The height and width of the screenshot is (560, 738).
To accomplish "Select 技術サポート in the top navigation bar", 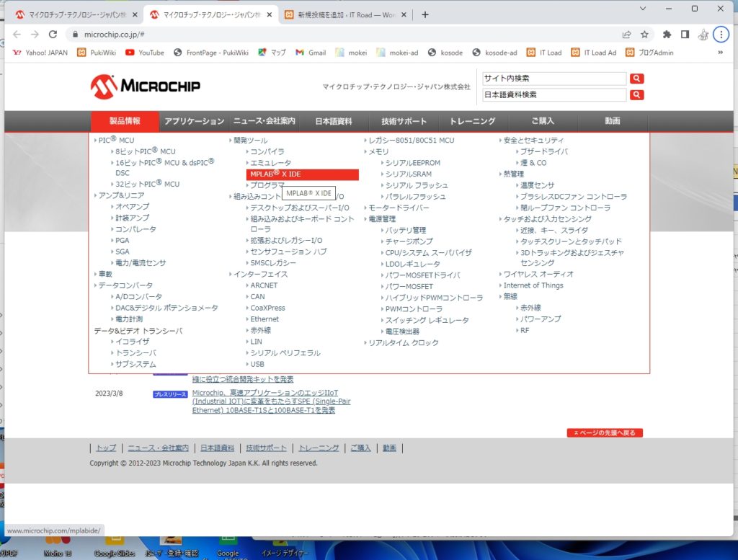I will [x=404, y=121].
